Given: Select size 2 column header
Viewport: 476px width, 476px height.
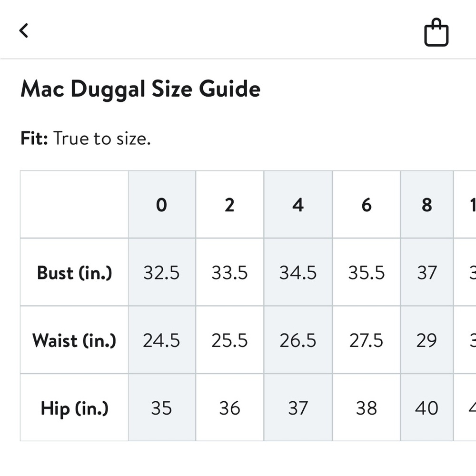Looking at the screenshot, I should coord(230,205).
